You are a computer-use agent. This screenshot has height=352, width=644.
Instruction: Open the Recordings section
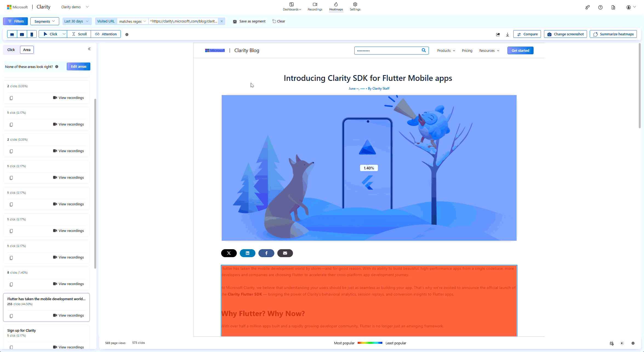point(315,7)
